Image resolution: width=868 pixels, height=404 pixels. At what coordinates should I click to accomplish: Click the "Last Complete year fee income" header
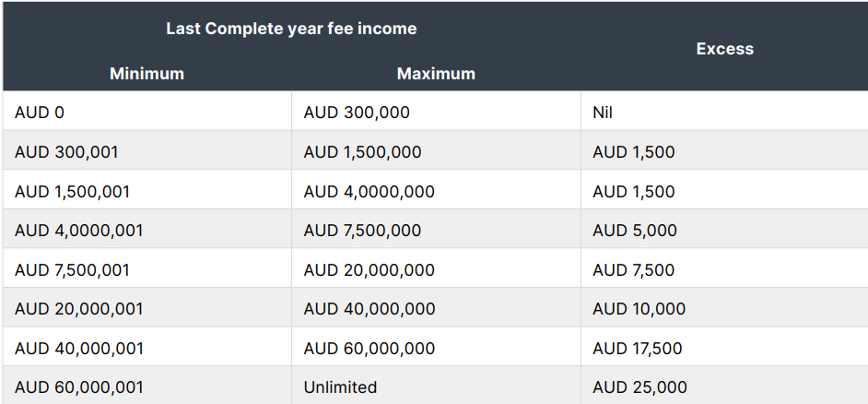[291, 29]
